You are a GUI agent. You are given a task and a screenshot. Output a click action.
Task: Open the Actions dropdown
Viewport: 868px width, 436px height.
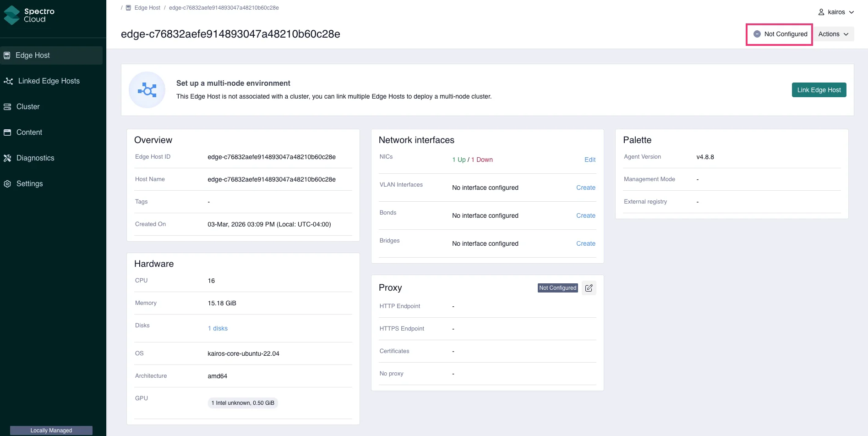pos(833,34)
